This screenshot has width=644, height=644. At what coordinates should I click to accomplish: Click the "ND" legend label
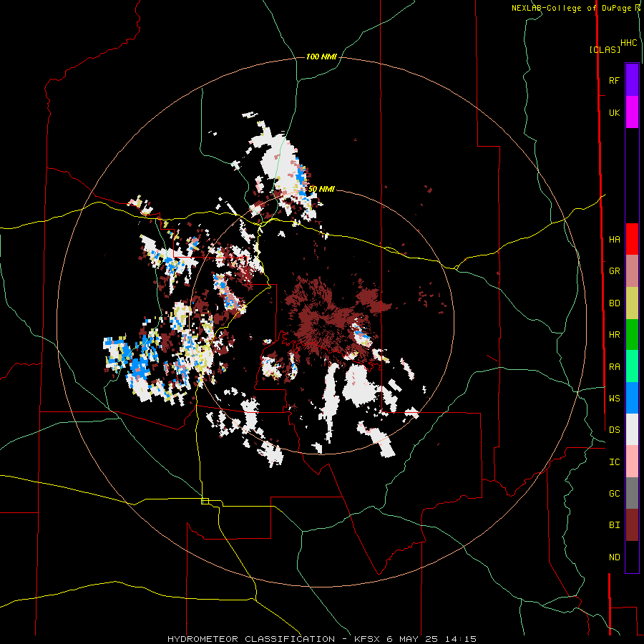(x=614, y=557)
